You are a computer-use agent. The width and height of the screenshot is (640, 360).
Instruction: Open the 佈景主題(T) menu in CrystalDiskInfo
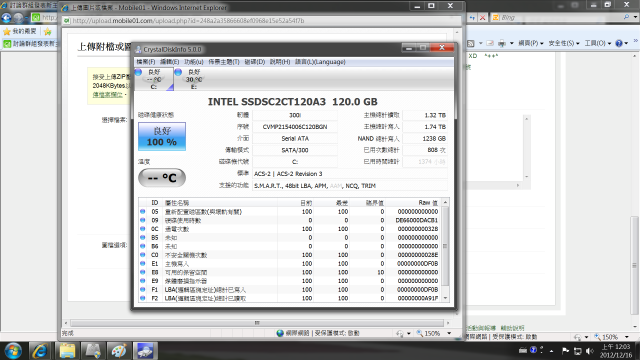click(x=224, y=62)
